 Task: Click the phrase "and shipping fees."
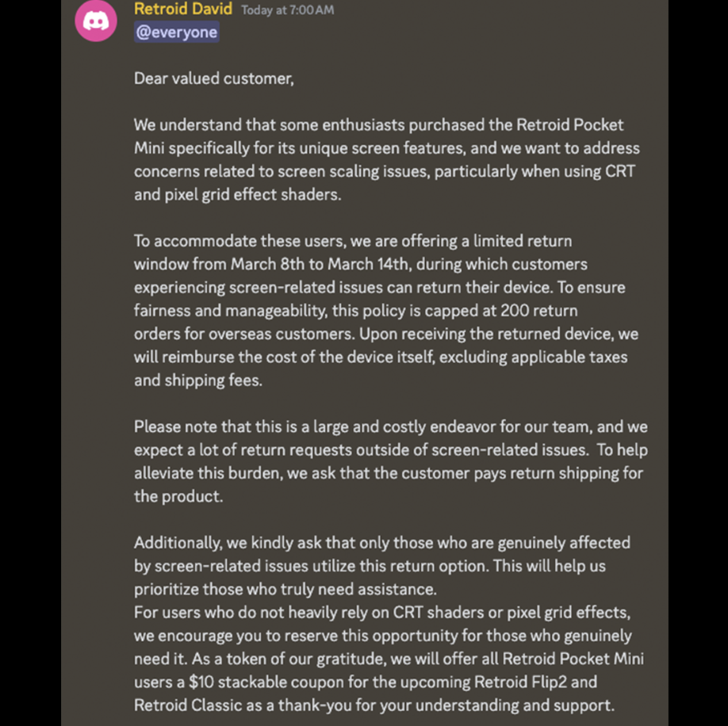pyautogui.click(x=197, y=380)
